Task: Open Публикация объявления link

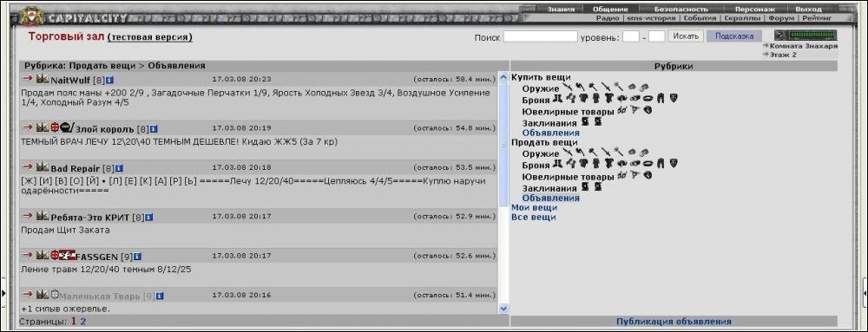Action: [x=674, y=322]
